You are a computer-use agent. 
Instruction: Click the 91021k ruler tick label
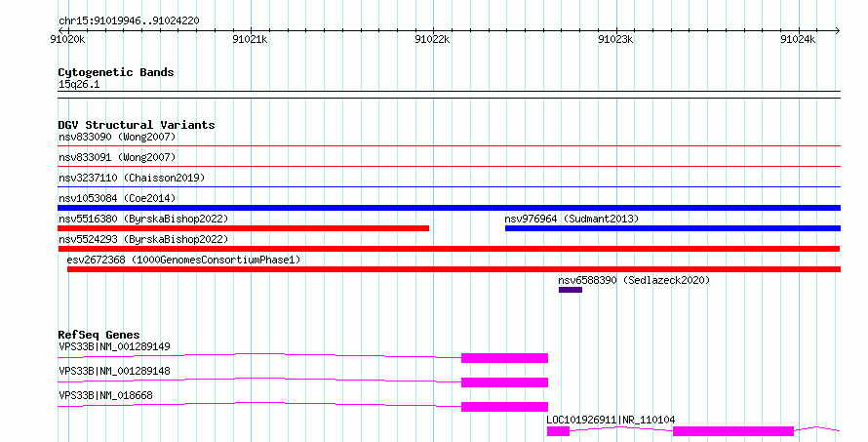coord(251,39)
